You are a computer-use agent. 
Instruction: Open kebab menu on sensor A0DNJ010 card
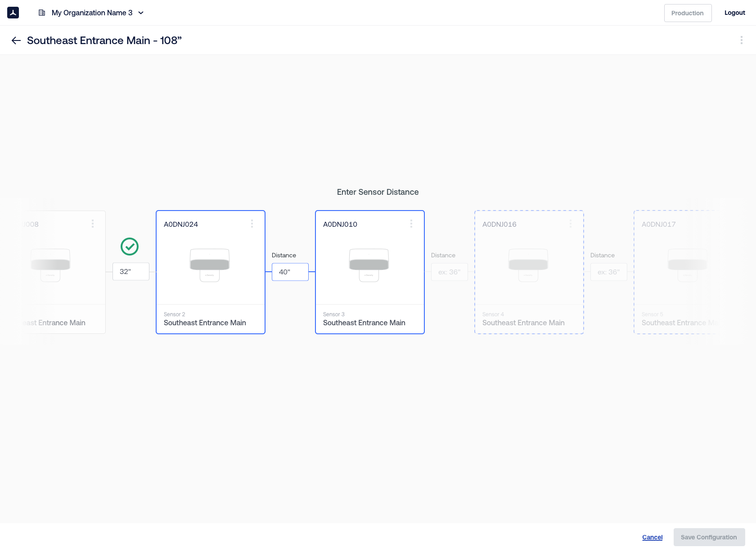[x=411, y=224]
